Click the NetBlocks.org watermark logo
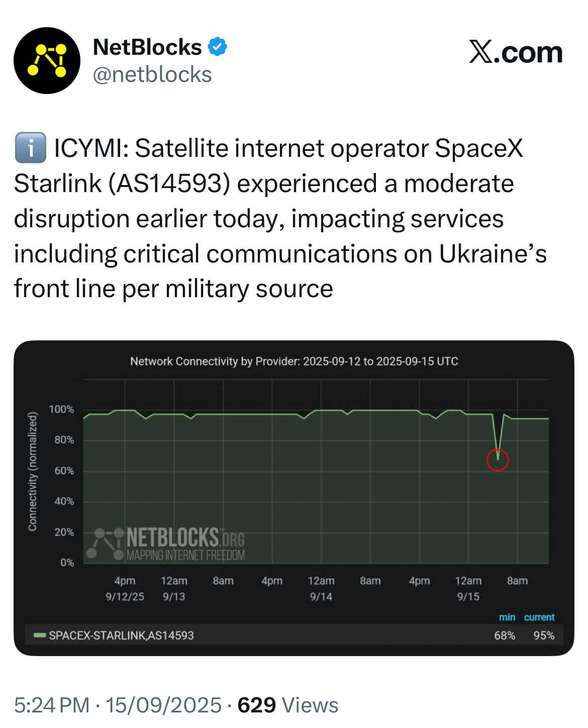 (169, 543)
